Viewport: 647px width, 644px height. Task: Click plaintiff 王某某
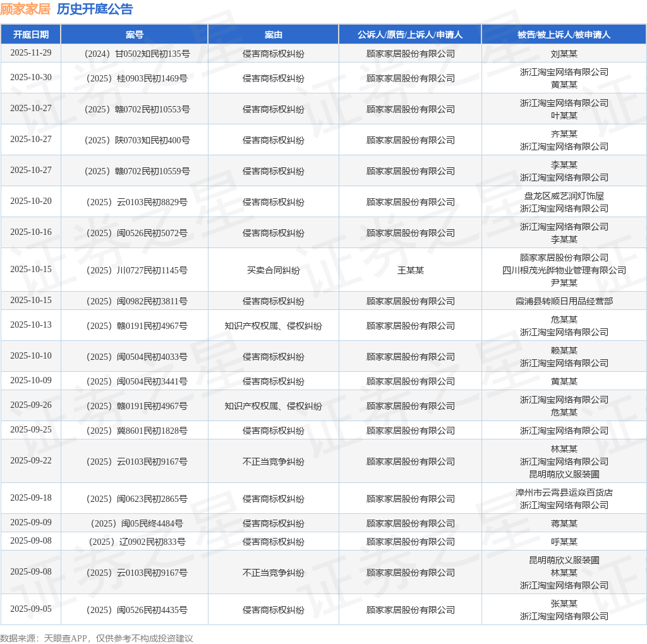(x=410, y=270)
